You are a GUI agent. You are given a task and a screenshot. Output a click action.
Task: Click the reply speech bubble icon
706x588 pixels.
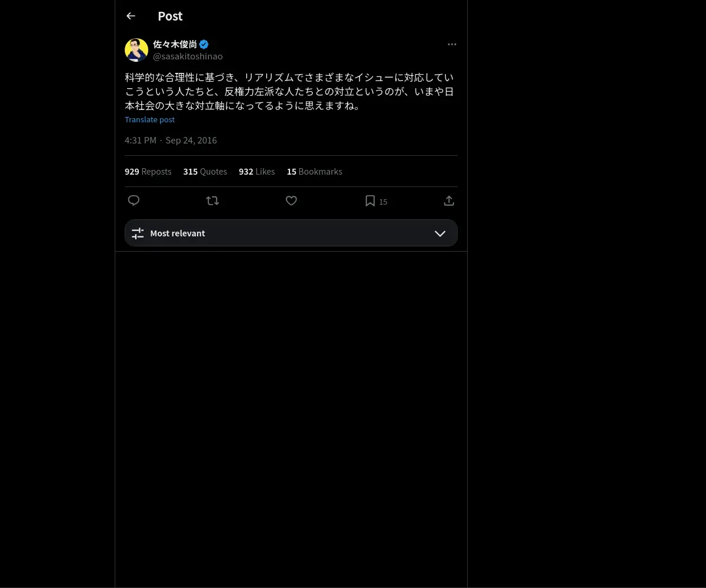(x=134, y=201)
